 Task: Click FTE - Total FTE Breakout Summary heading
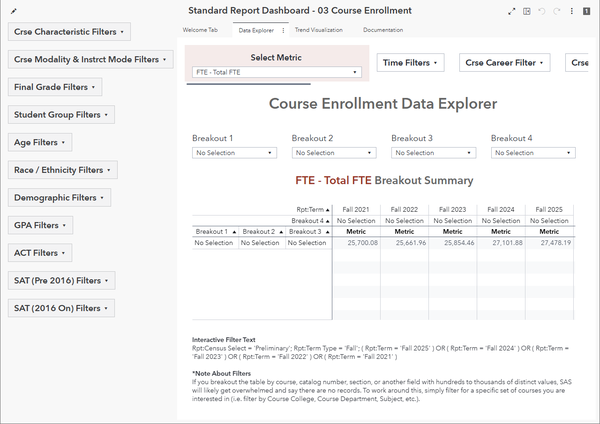point(384,181)
